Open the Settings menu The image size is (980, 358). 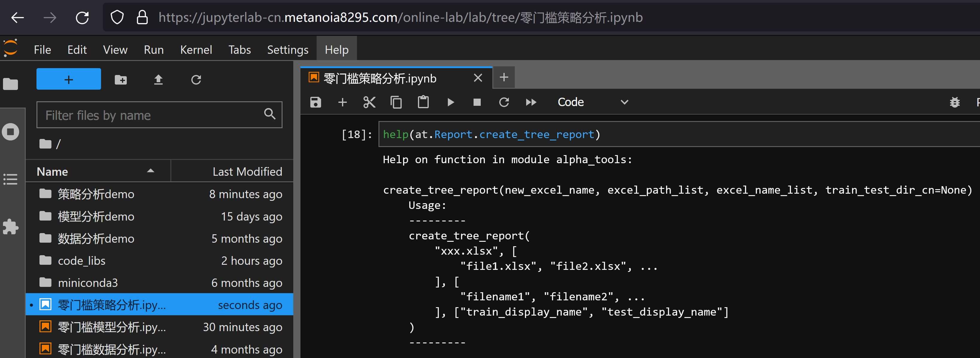[x=287, y=50]
